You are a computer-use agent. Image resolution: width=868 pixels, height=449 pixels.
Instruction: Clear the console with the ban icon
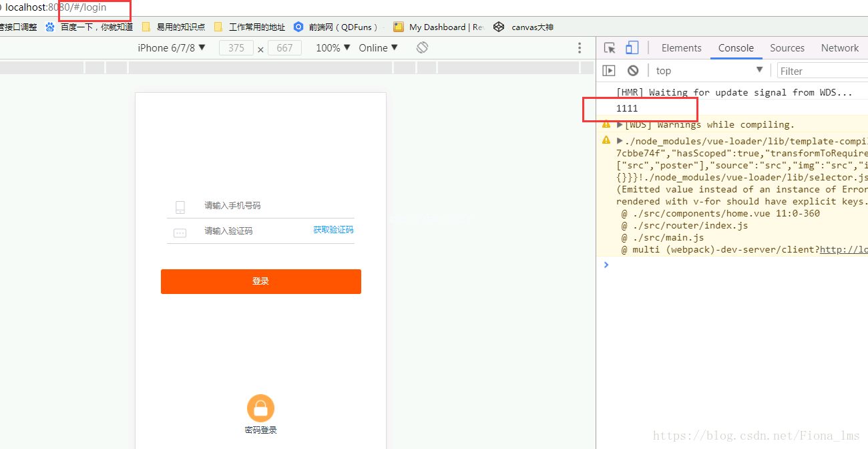click(x=633, y=71)
